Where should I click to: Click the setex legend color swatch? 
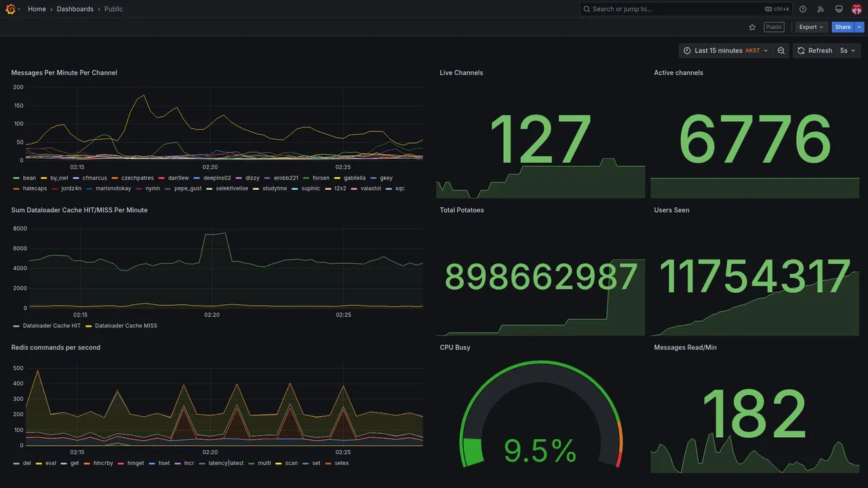(329, 464)
